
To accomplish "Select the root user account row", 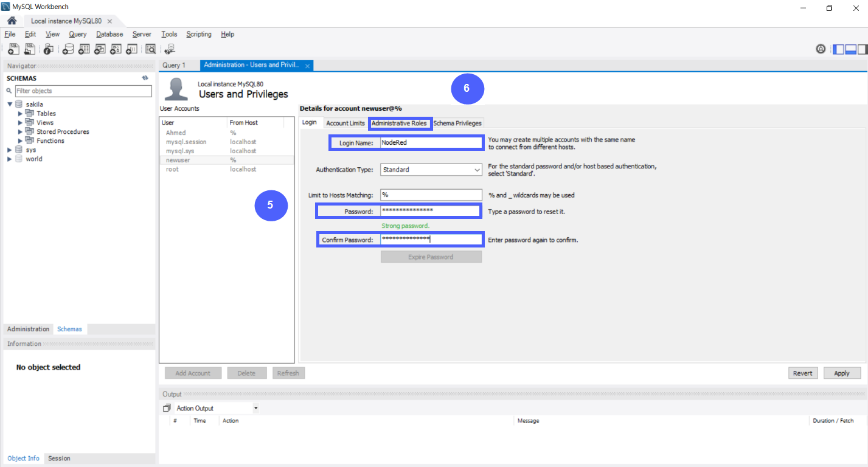I will pyautogui.click(x=227, y=169).
